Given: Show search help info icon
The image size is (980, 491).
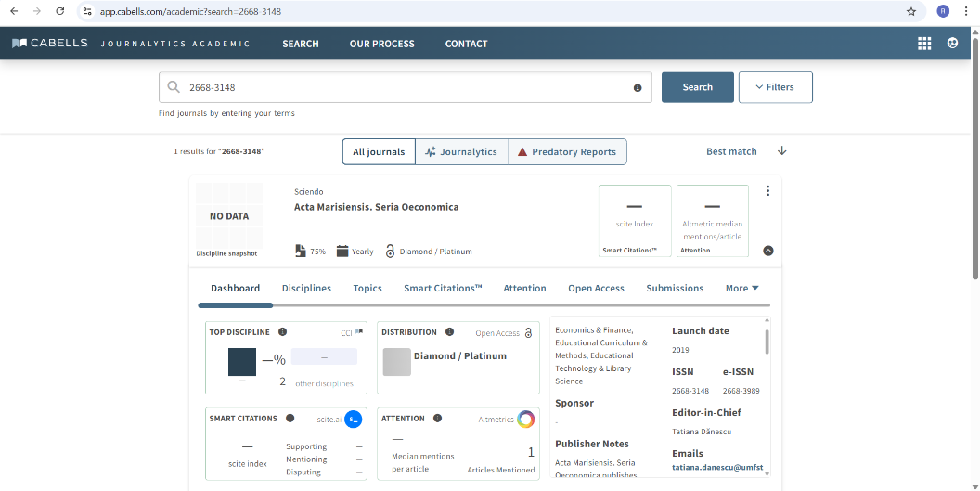Looking at the screenshot, I should point(638,88).
